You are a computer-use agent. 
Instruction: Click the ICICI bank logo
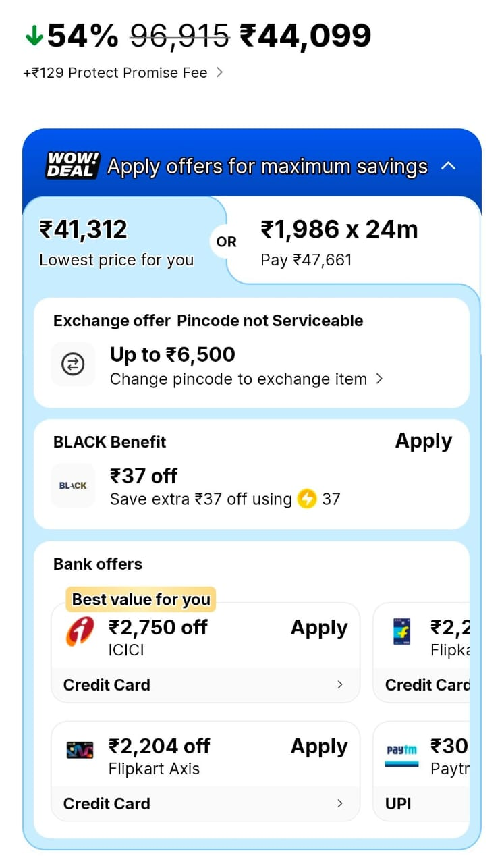[80, 632]
